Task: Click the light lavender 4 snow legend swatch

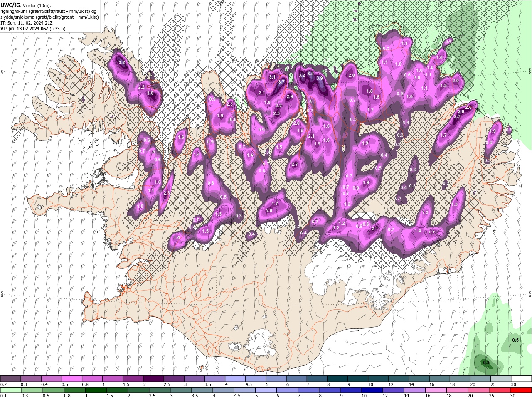Action: click(235, 379)
